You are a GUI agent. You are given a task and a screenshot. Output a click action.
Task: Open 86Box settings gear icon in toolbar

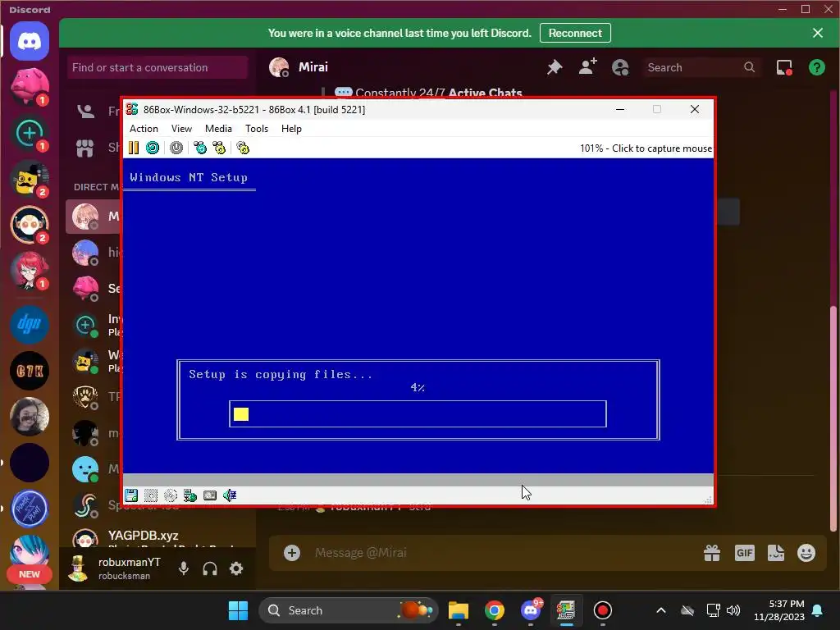click(x=243, y=148)
